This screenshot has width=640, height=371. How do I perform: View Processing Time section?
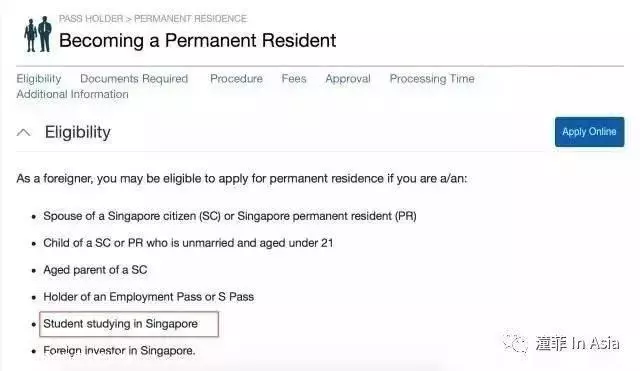(432, 78)
